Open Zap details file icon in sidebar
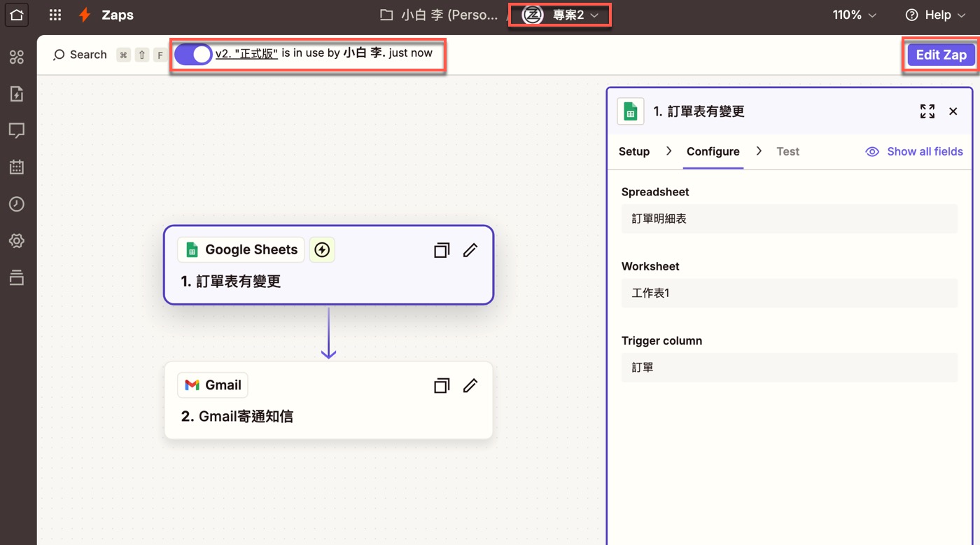Viewport: 980px width, 545px height. pyautogui.click(x=17, y=94)
